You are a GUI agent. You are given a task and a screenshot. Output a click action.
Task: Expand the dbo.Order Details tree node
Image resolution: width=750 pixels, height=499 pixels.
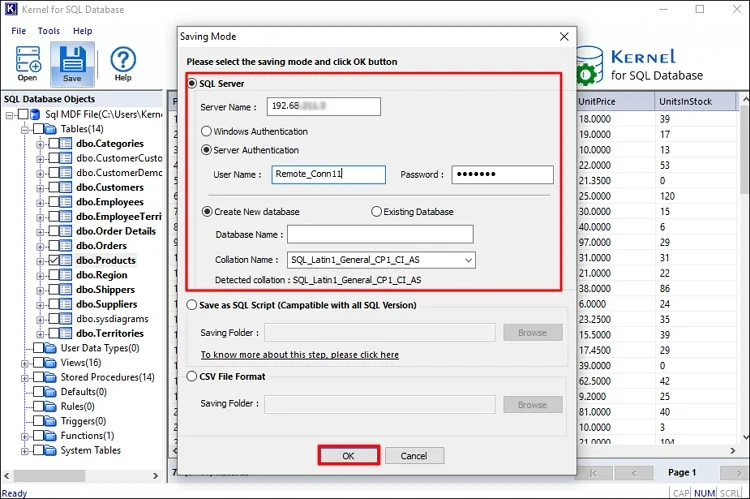pos(40,232)
